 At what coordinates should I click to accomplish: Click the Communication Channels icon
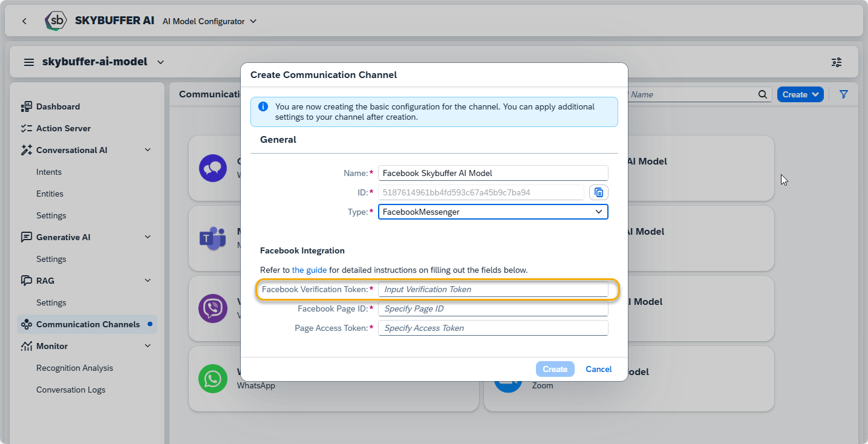26,324
